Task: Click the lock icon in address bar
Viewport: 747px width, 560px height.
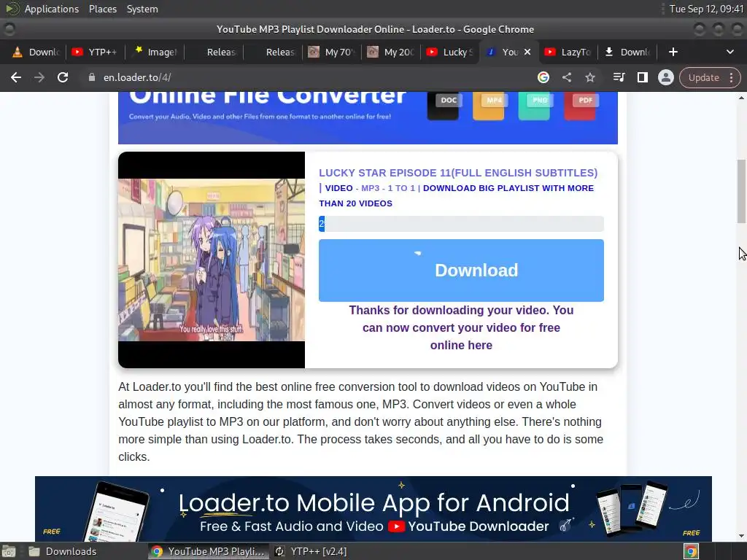Action: pyautogui.click(x=92, y=77)
